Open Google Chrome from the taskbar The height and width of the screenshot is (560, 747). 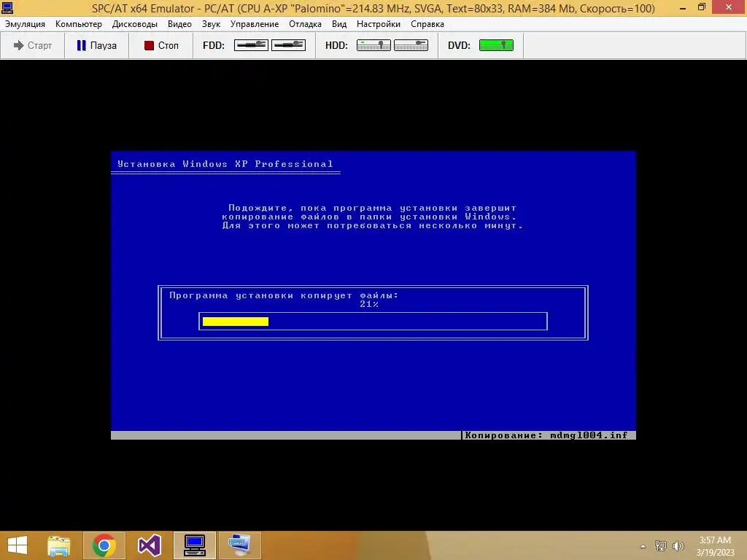[x=104, y=545]
